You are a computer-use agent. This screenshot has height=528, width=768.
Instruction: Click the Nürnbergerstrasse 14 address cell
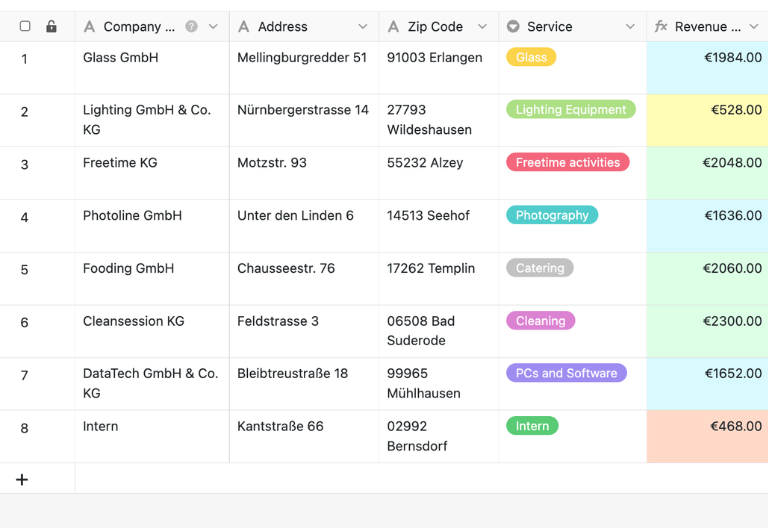(304, 120)
